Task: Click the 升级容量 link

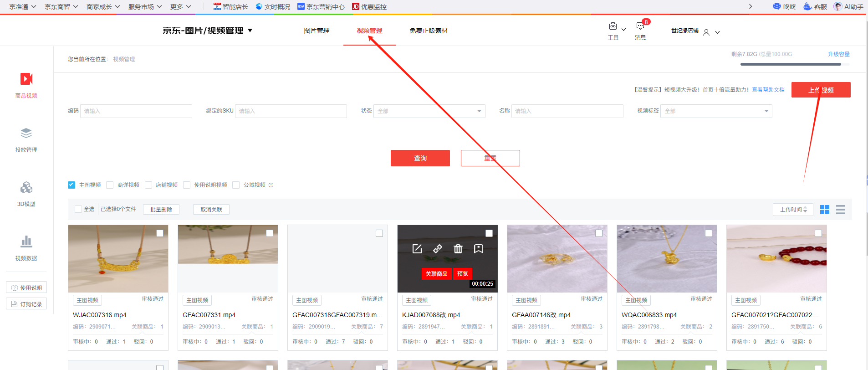Action: [x=838, y=54]
